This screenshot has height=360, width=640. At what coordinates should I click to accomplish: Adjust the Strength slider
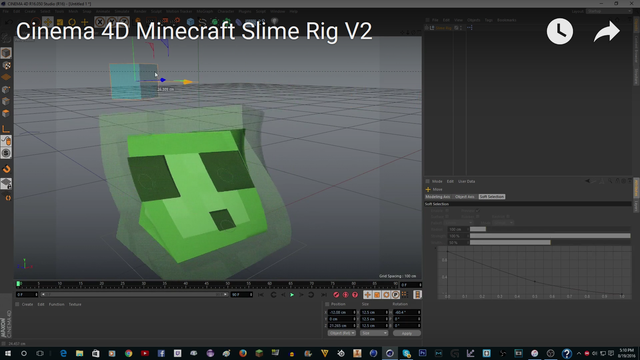[x=550, y=236]
